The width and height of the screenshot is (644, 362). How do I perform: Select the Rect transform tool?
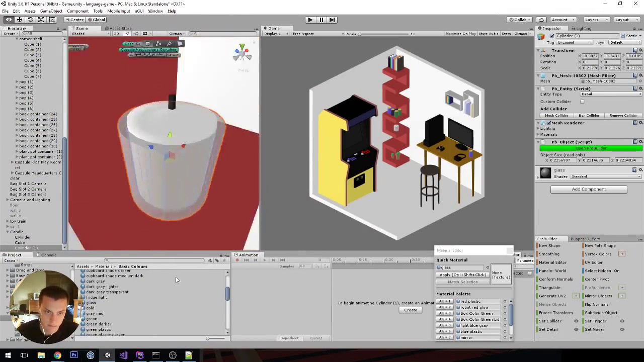tap(51, 20)
